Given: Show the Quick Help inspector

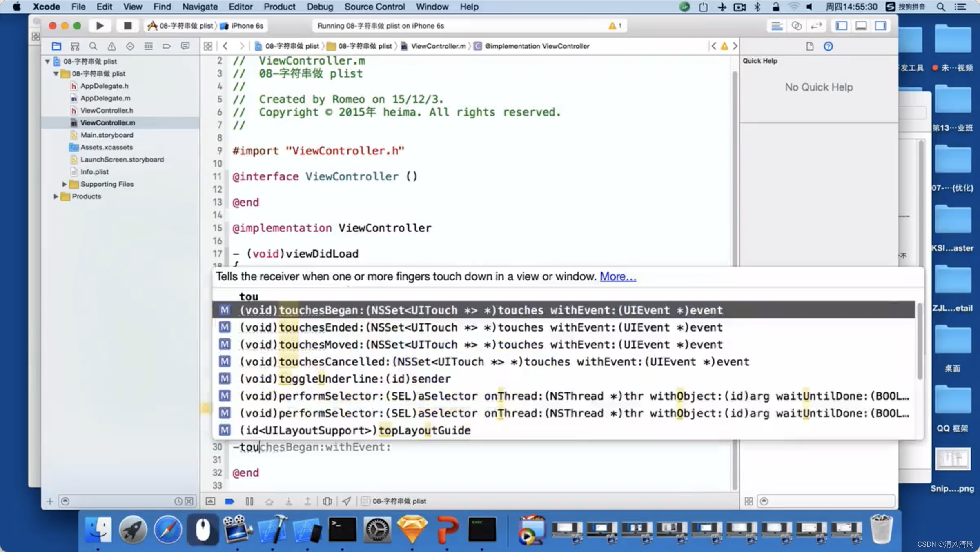Looking at the screenshot, I should click(828, 46).
